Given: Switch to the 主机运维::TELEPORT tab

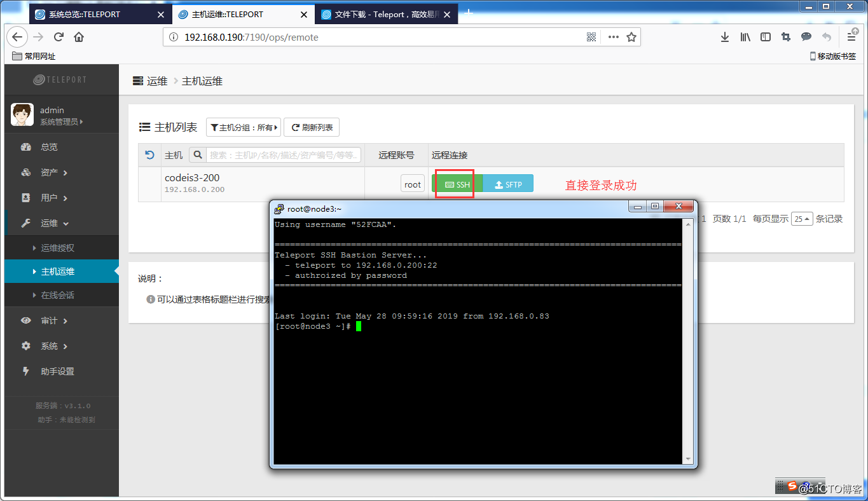Looking at the screenshot, I should pos(244,14).
